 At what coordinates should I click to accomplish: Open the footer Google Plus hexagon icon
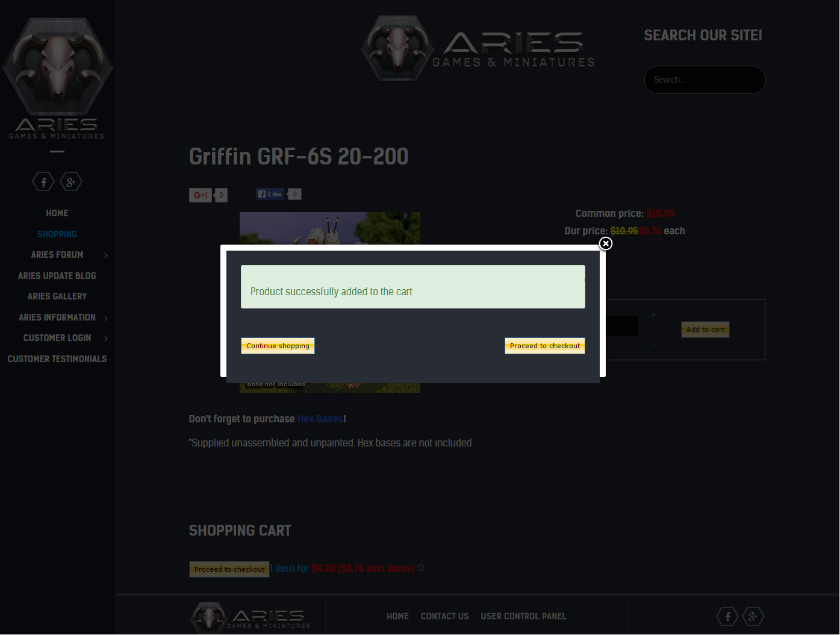[753, 616]
